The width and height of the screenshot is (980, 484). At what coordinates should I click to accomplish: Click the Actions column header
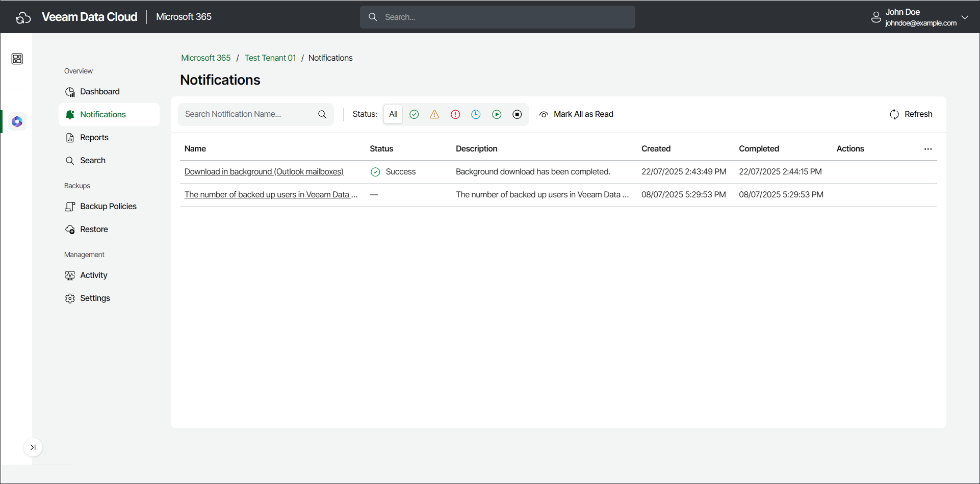[850, 149]
